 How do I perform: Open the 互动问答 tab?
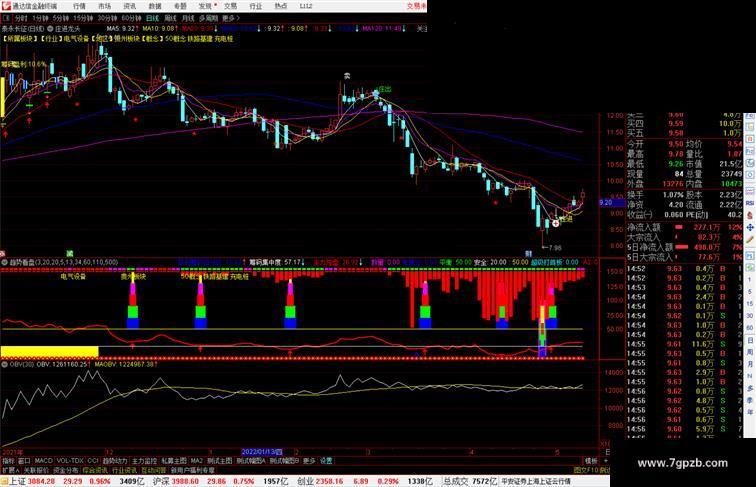153,470
